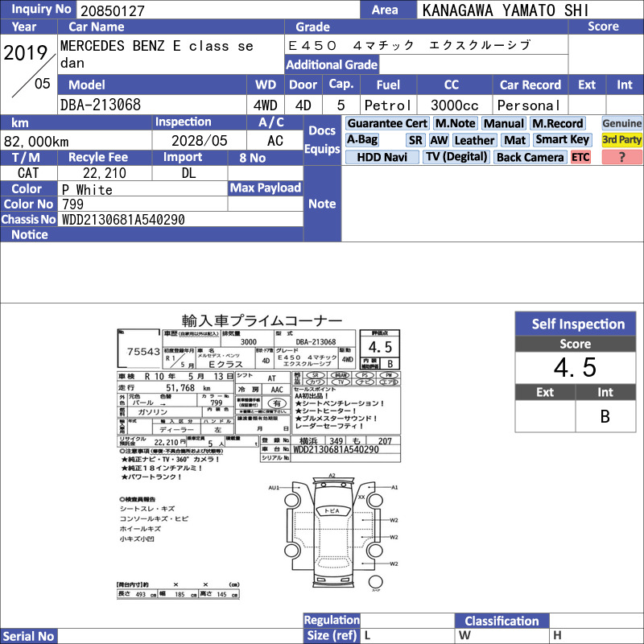The image size is (644, 644).
Task: Click car name MERCEDES BENZ E class sedan
Action: pyautogui.click(x=156, y=54)
